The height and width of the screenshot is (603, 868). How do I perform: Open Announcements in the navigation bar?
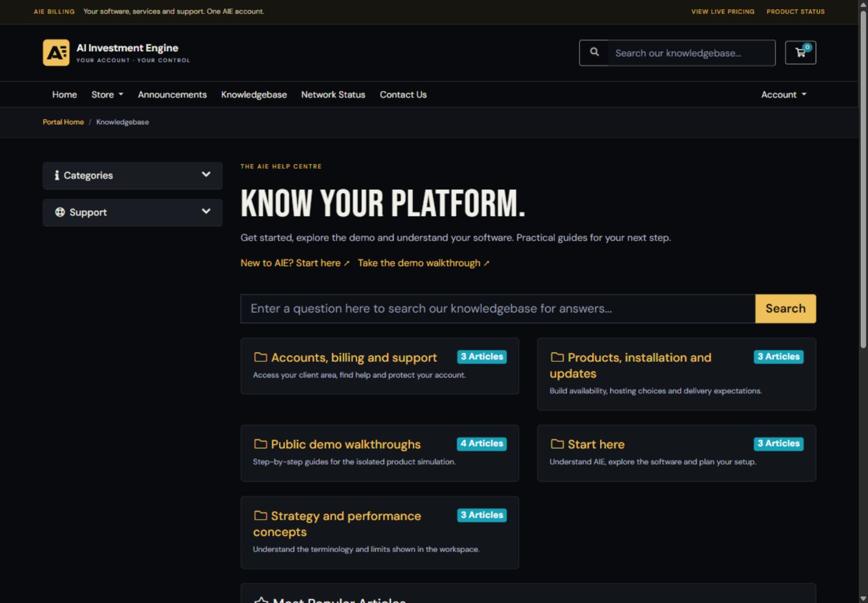tap(172, 94)
